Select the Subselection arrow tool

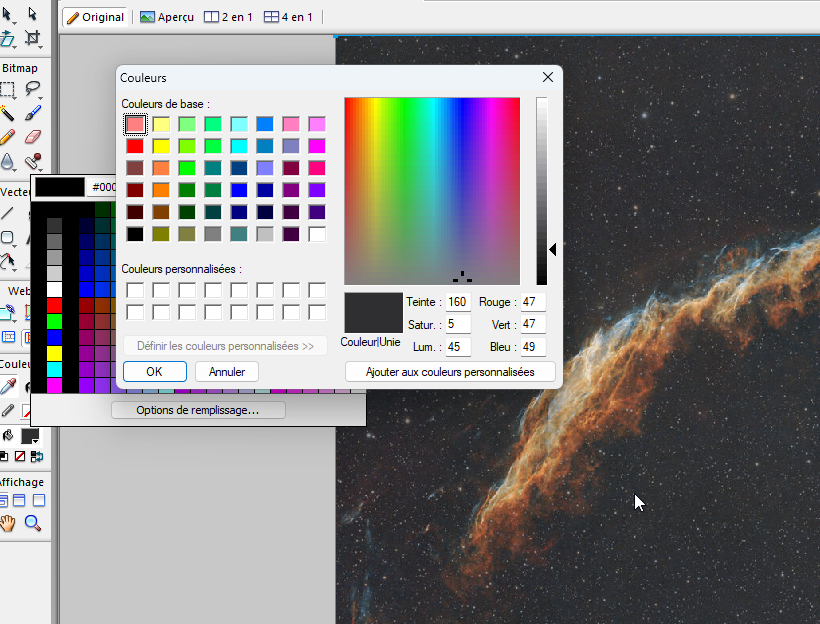pyautogui.click(x=32, y=14)
